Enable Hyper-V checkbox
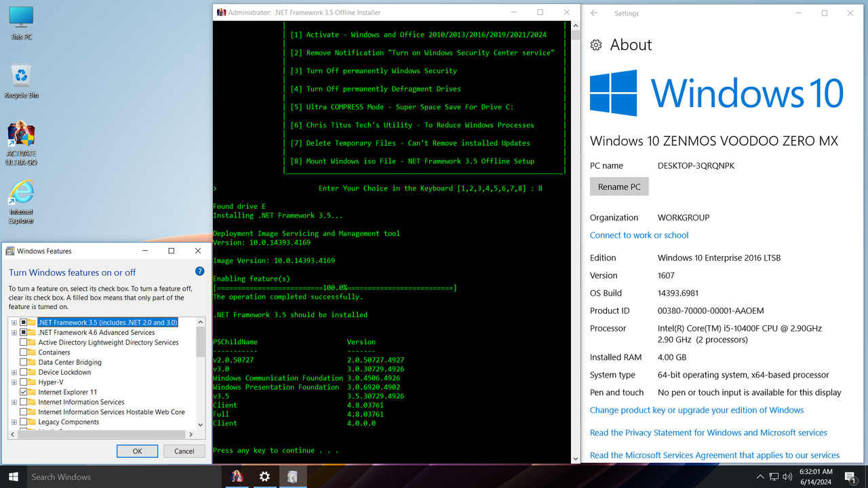 pos(24,382)
